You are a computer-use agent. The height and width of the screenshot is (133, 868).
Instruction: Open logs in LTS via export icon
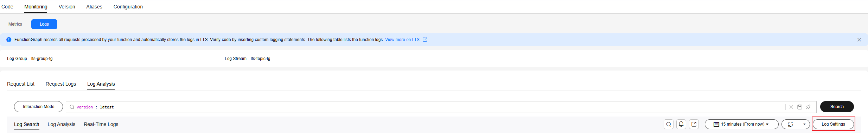694,124
